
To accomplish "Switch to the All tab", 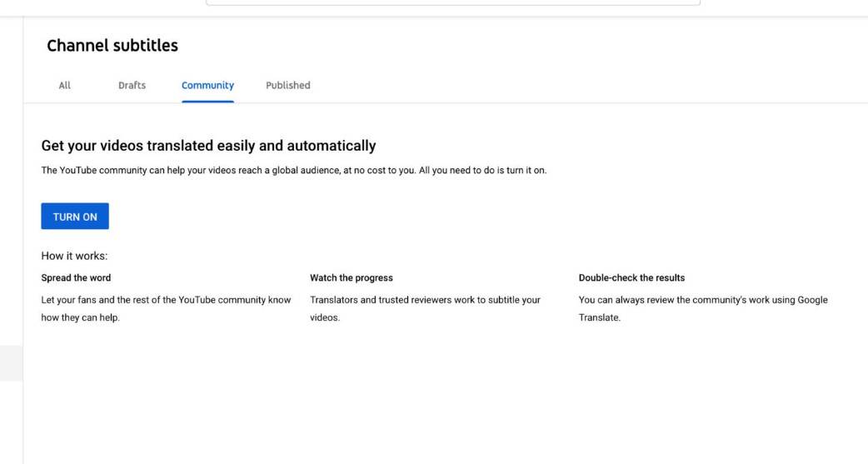I will (64, 85).
